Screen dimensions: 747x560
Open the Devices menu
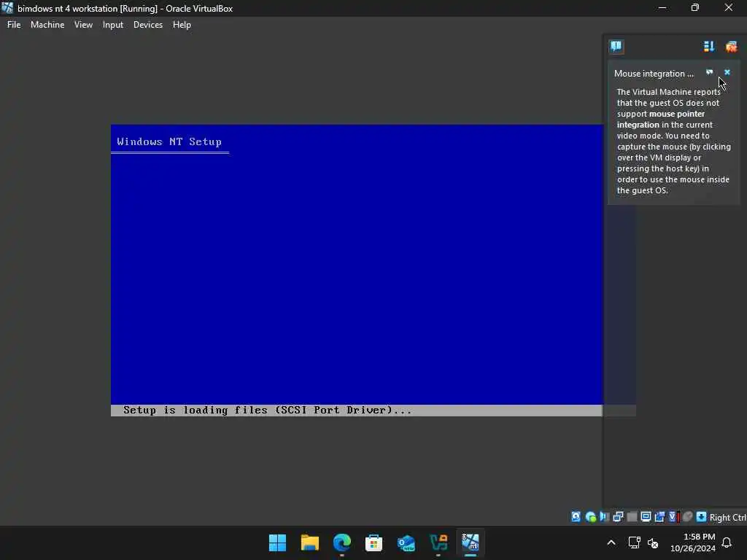(147, 25)
